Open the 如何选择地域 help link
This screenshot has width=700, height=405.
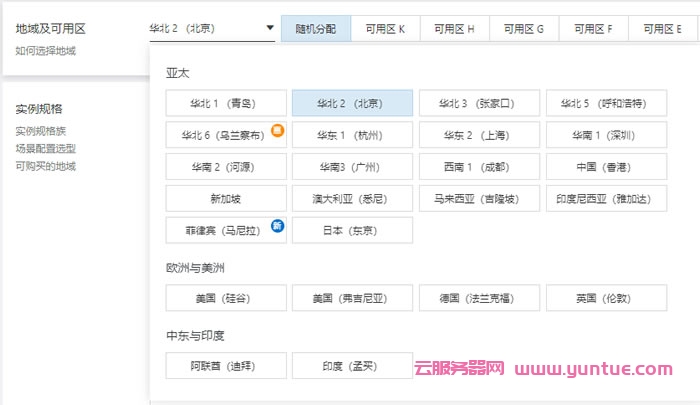(45, 50)
